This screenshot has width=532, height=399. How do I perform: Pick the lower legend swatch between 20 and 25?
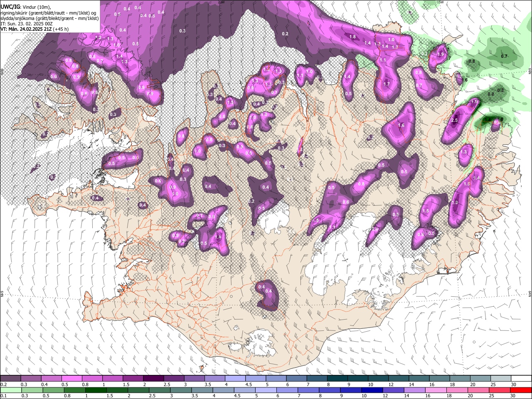(478, 390)
